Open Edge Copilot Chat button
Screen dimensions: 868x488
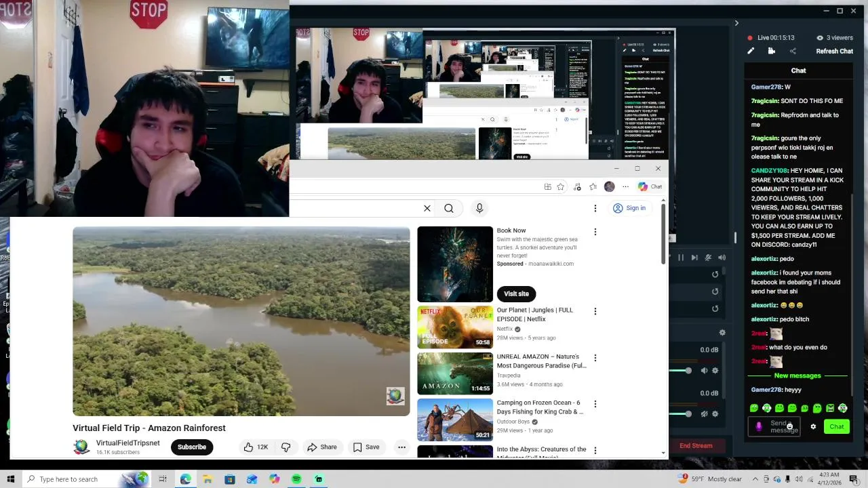(650, 186)
